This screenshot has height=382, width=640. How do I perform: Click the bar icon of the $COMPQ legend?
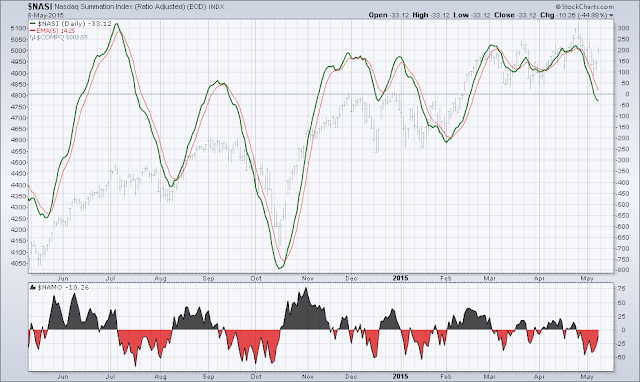tap(33, 37)
